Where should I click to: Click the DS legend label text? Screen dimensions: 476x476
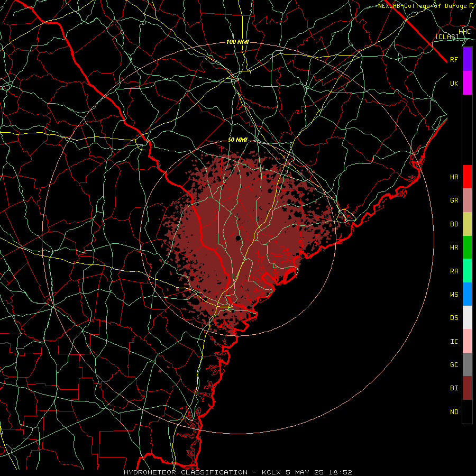[454, 317]
